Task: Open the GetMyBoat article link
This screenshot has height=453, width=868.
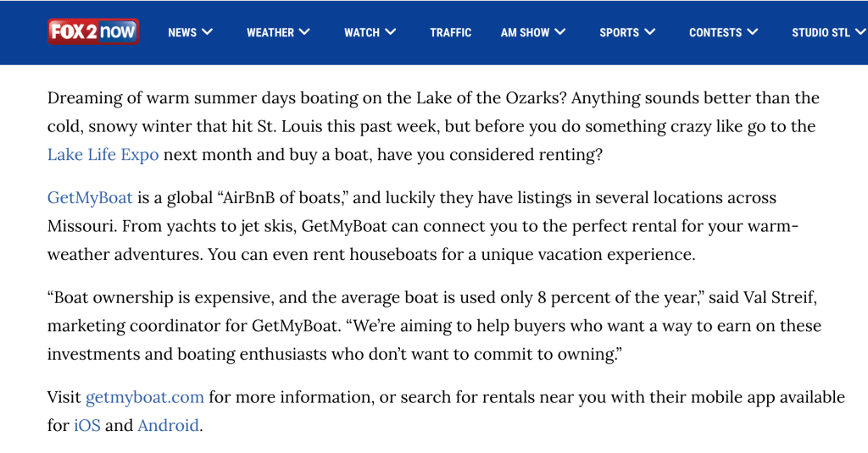Action: pyautogui.click(x=90, y=198)
